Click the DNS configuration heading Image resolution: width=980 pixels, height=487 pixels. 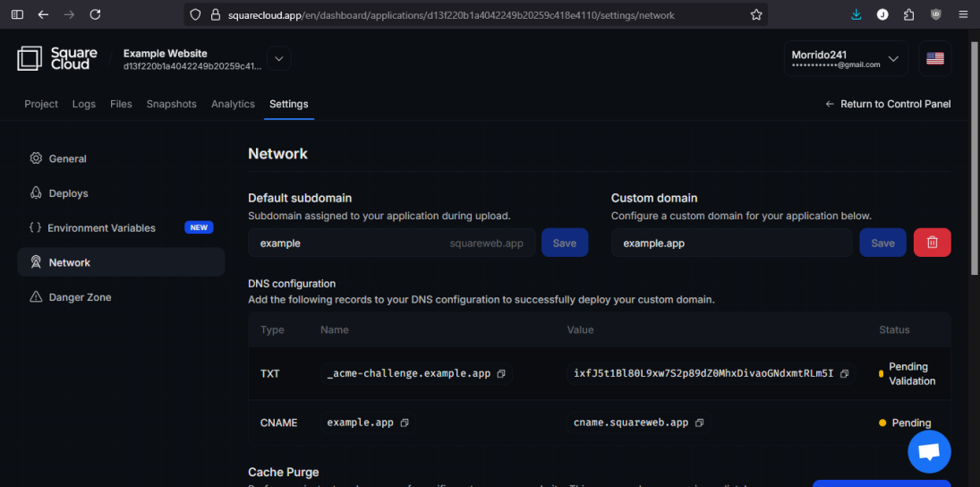[x=292, y=284]
